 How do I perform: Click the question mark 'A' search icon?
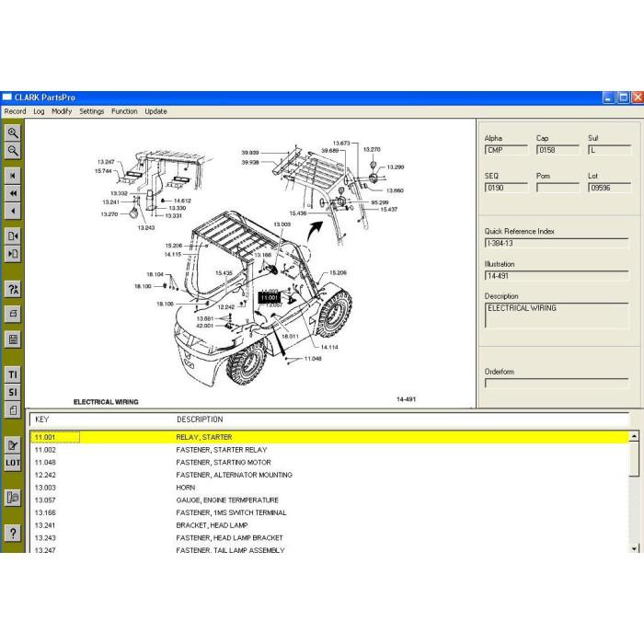pos(13,289)
